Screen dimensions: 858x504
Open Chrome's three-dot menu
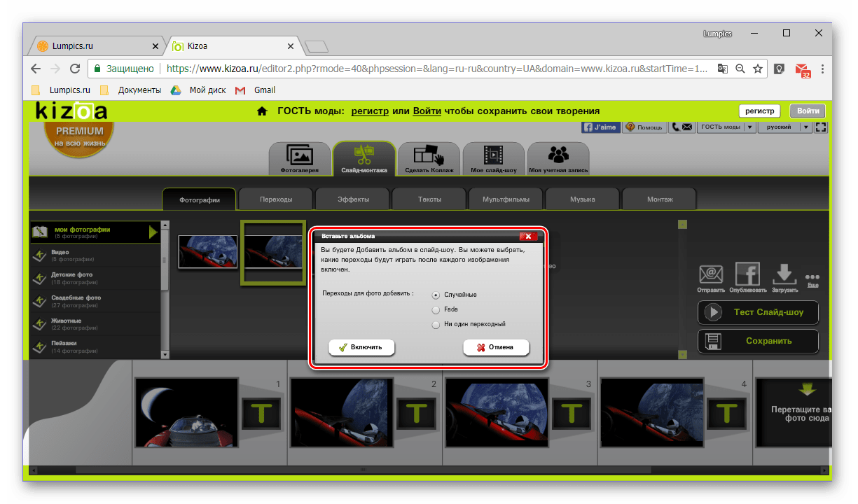[822, 69]
